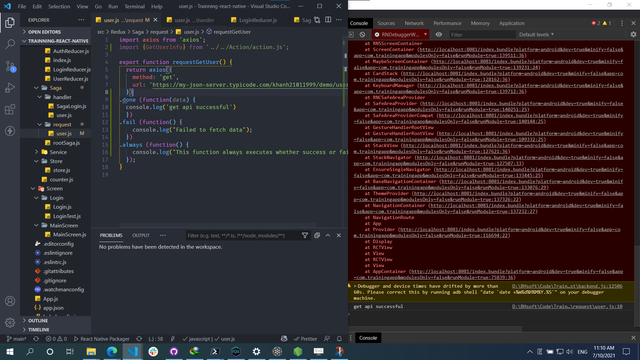Open DevTools customize menu ellipsis

[x=622, y=23]
